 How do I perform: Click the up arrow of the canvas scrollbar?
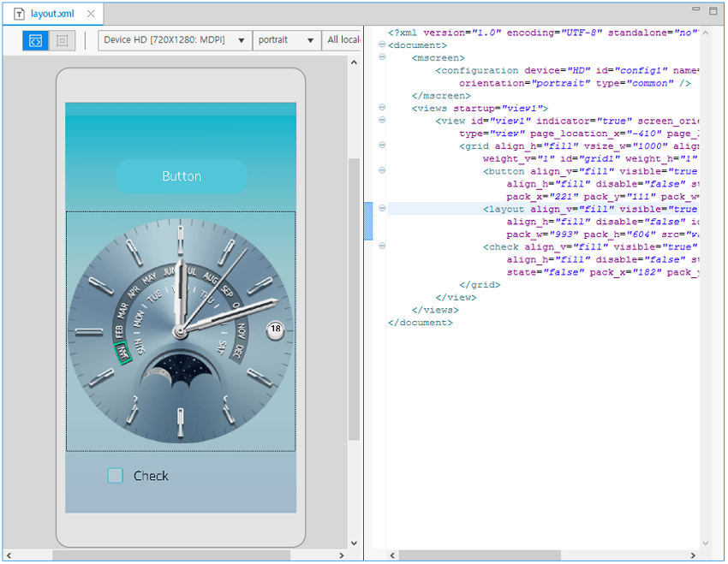[x=354, y=62]
